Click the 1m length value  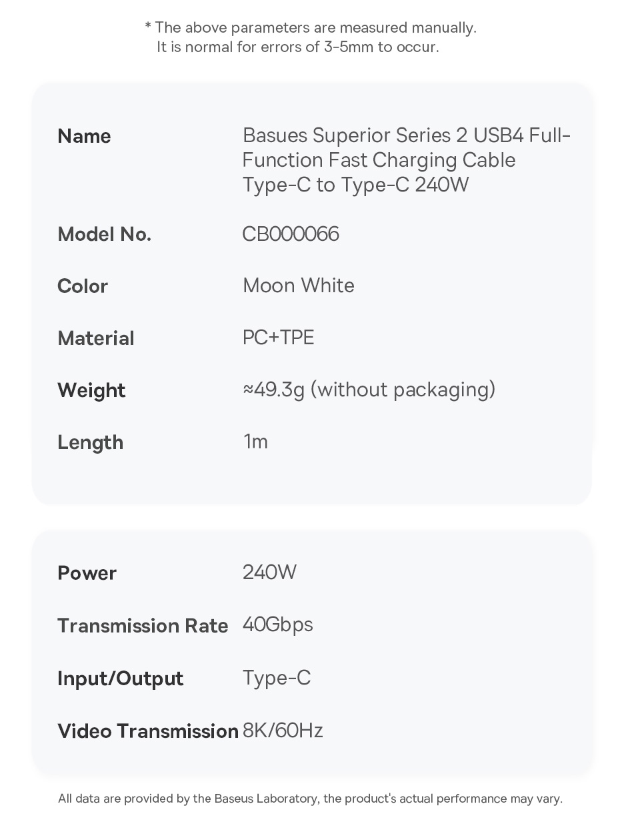(x=255, y=442)
